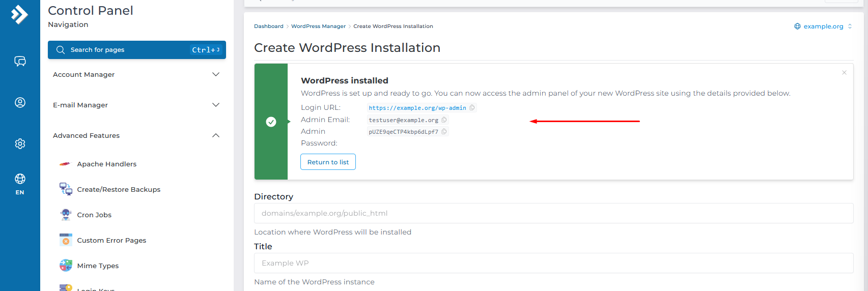Copy the admin email address
This screenshot has height=291, width=868.
click(x=444, y=120)
